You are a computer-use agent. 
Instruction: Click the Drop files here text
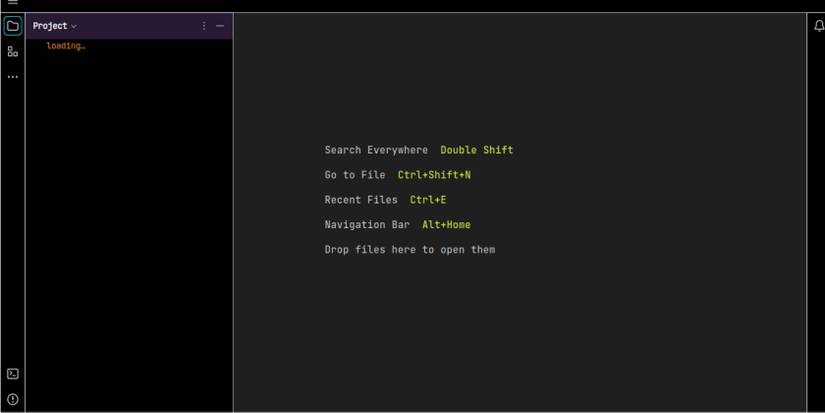(410, 250)
